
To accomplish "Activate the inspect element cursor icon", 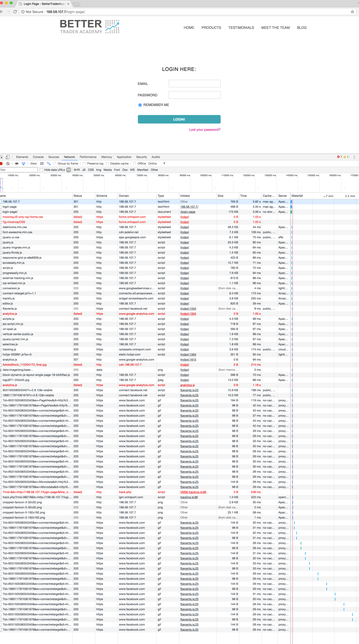I will click(x=1, y=157).
